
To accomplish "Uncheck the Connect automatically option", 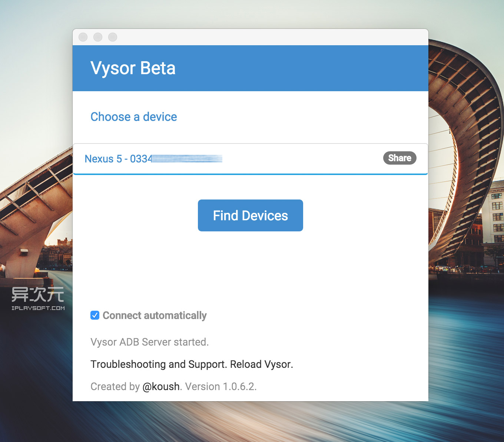I will tap(95, 315).
